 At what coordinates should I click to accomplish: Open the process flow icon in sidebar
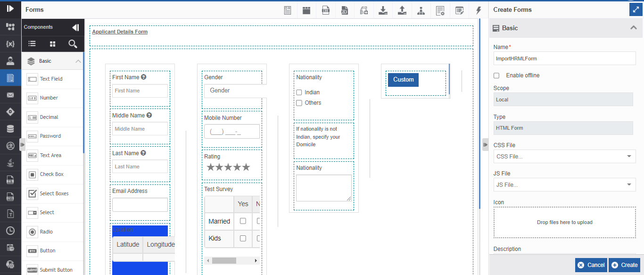pyautogui.click(x=10, y=26)
